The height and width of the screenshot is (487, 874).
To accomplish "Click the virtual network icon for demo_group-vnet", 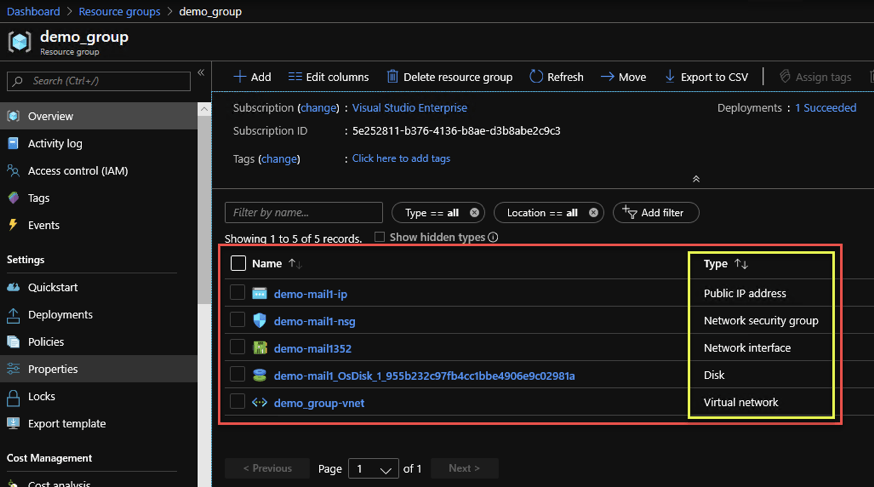I will pos(259,402).
